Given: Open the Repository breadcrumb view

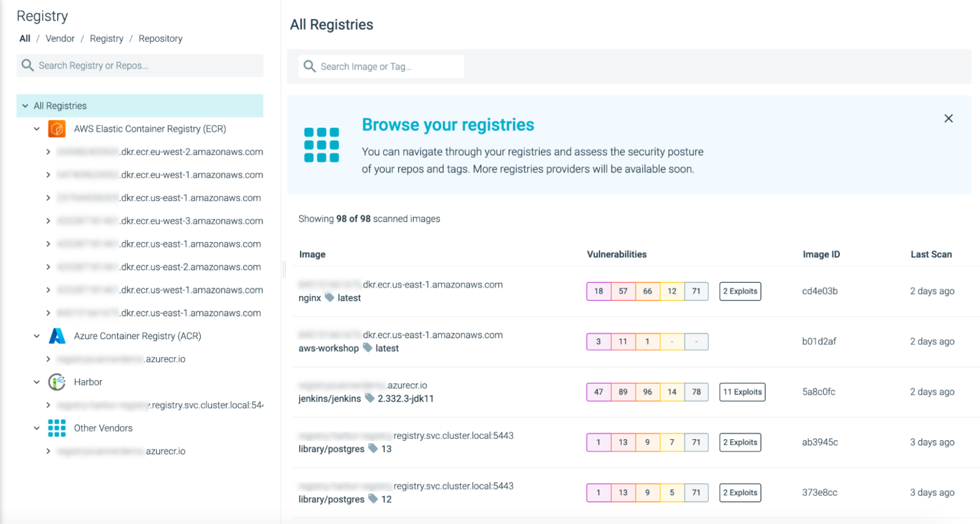Looking at the screenshot, I should [x=160, y=38].
